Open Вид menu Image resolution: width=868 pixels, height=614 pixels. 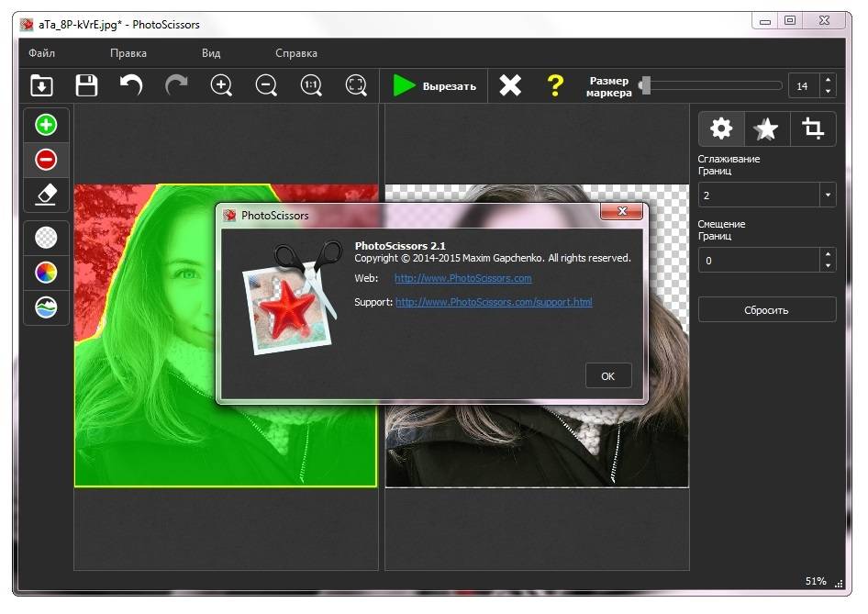pos(211,53)
